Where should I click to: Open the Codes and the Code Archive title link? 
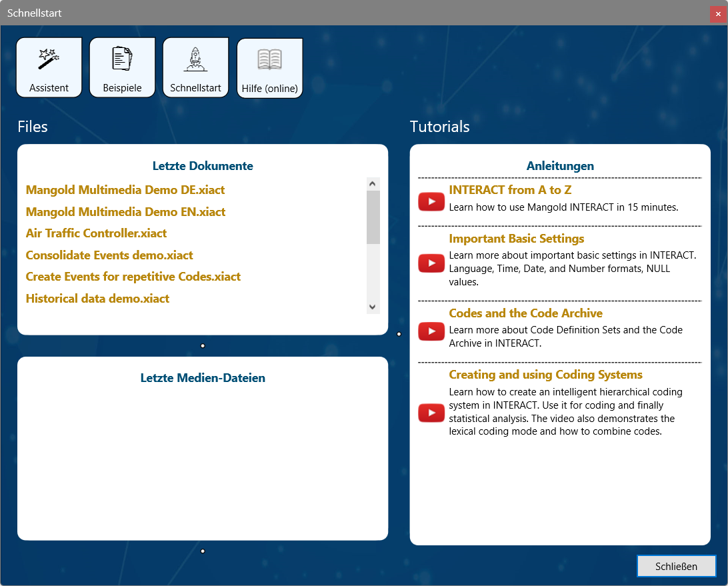(x=525, y=313)
